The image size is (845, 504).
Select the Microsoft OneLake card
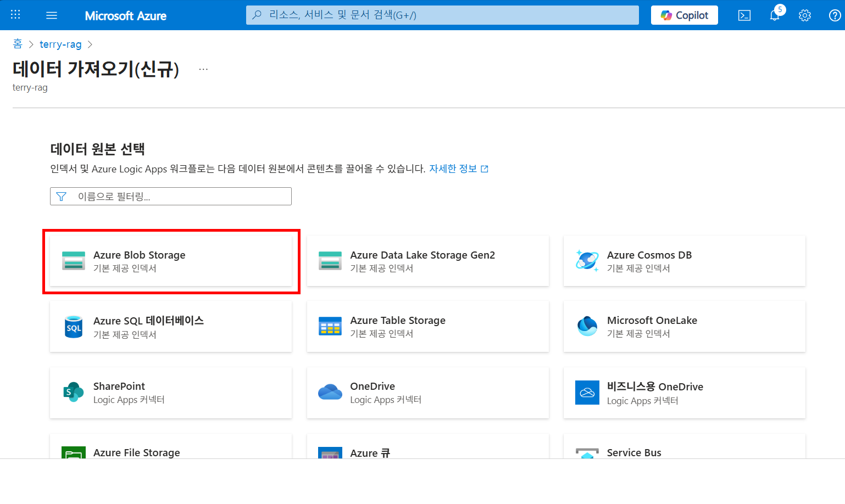point(685,327)
